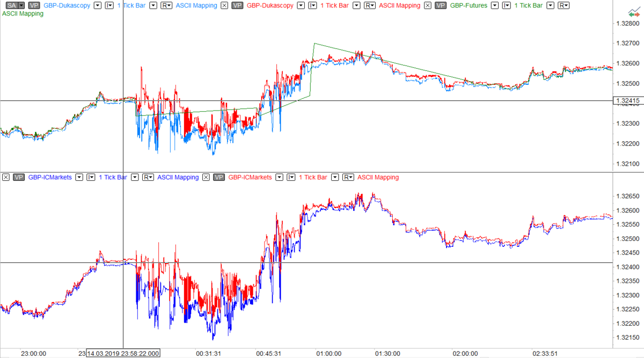Click blue ASCII Mapping label in top panel
This screenshot has height=358, width=644.
196,5
